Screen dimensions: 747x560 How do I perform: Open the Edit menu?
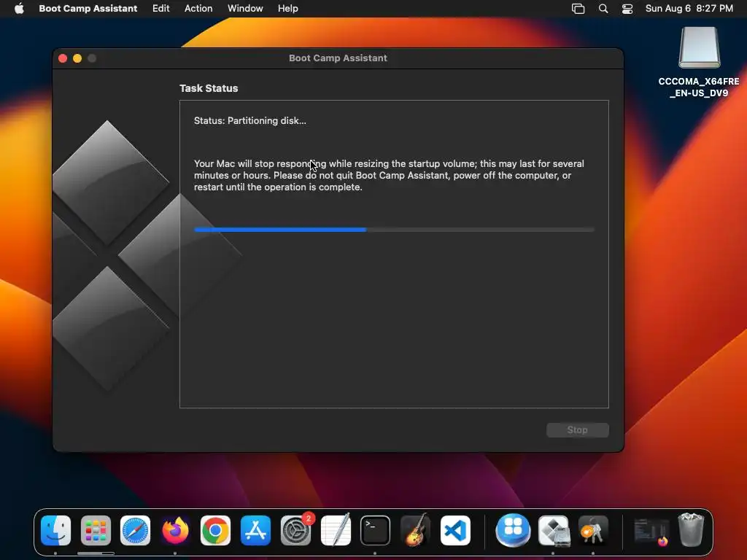(x=160, y=9)
